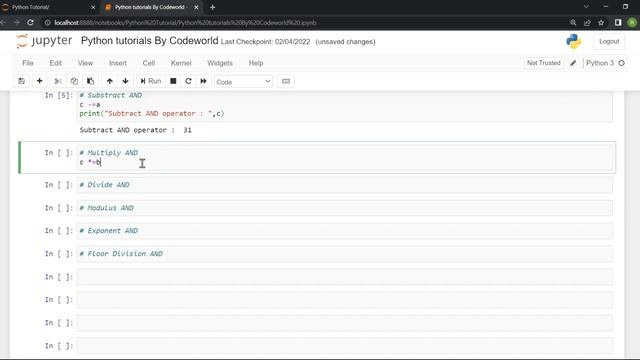
Task: Restart the kernel icon
Action: tap(188, 81)
